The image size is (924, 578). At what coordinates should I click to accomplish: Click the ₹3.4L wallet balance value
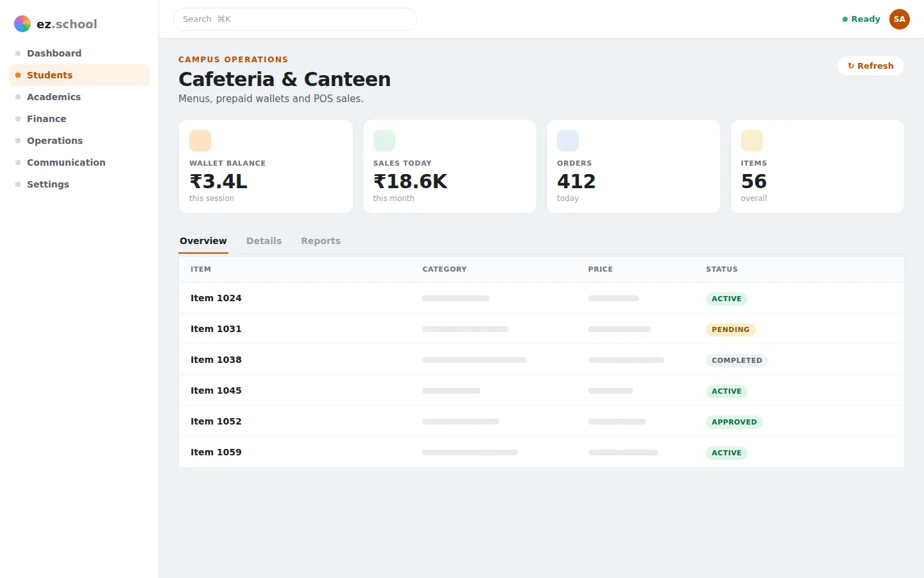tap(218, 181)
